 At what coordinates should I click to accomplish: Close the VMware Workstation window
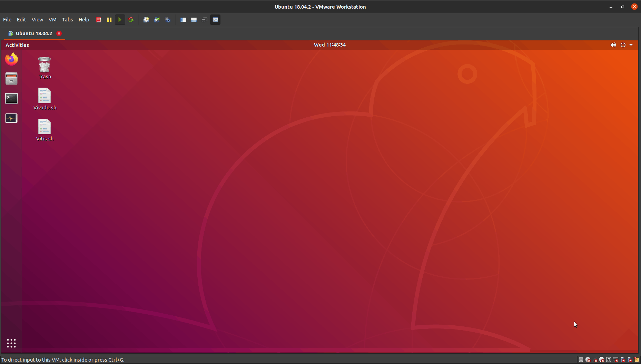point(634,7)
